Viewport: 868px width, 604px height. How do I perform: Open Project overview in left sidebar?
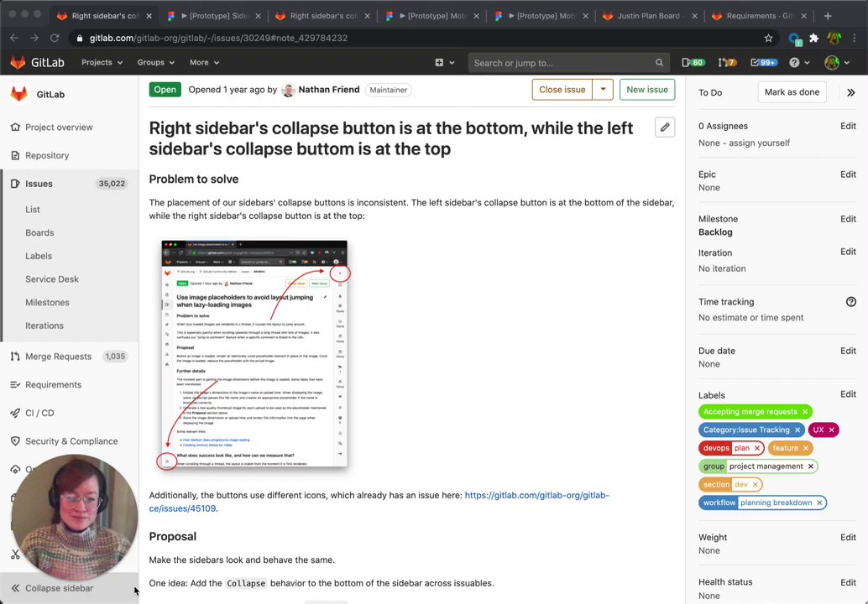[x=69, y=128]
